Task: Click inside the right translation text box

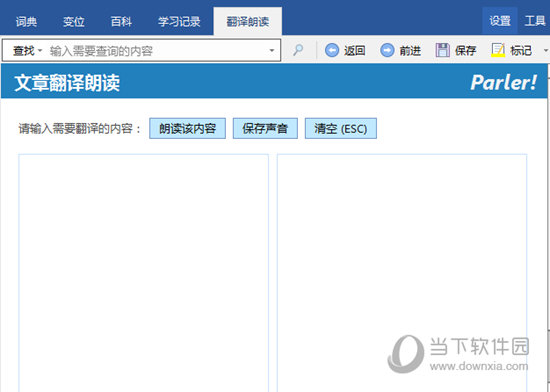Action: tap(402, 273)
